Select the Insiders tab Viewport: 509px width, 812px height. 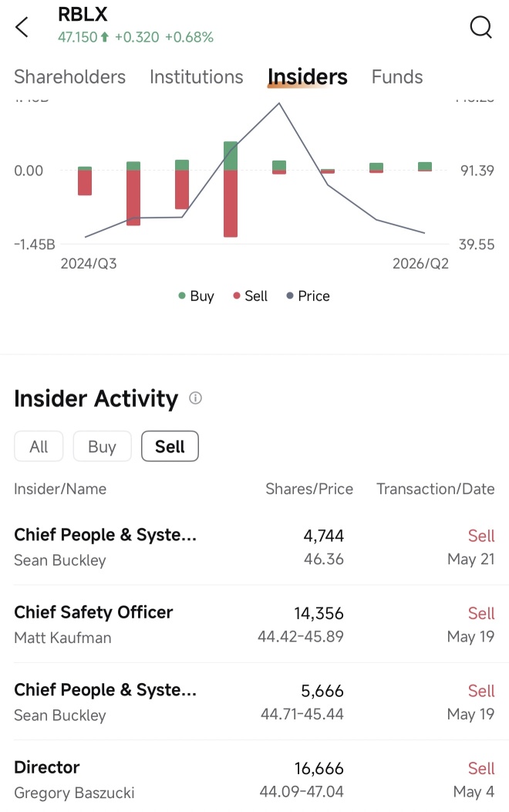point(307,77)
